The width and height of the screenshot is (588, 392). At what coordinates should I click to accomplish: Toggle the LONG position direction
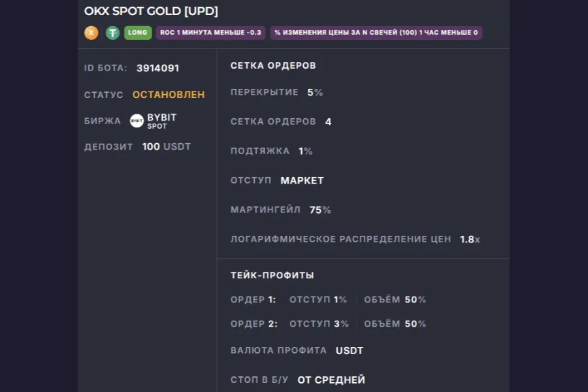tap(137, 32)
